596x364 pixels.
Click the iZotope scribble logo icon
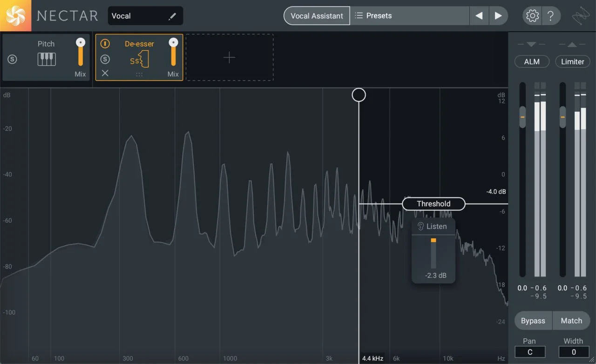point(580,16)
